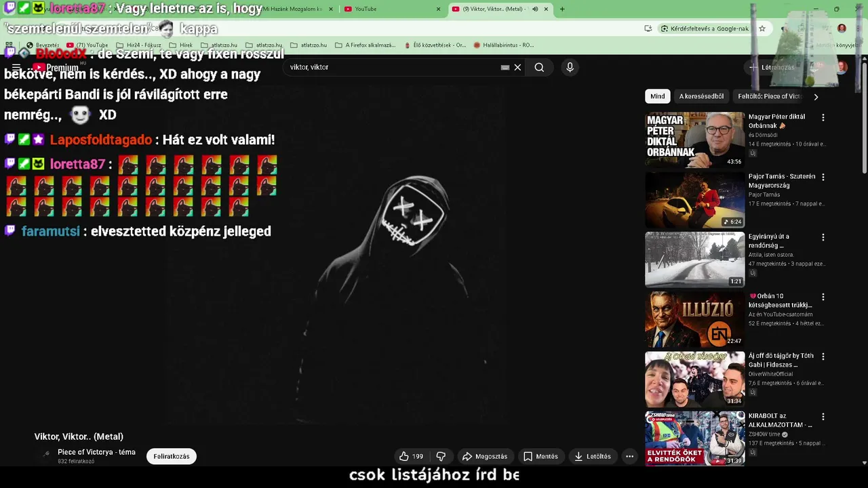Open the '(71) YouTube' bookmark
The height and width of the screenshot is (488, 868).
[87, 45]
